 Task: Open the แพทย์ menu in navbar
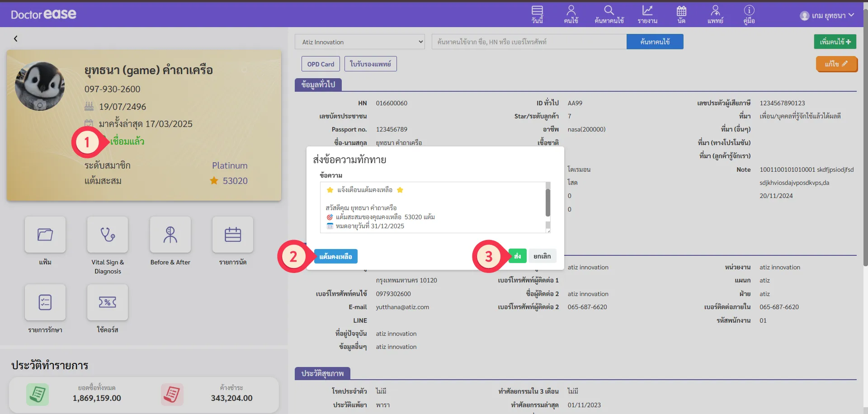pyautogui.click(x=715, y=14)
